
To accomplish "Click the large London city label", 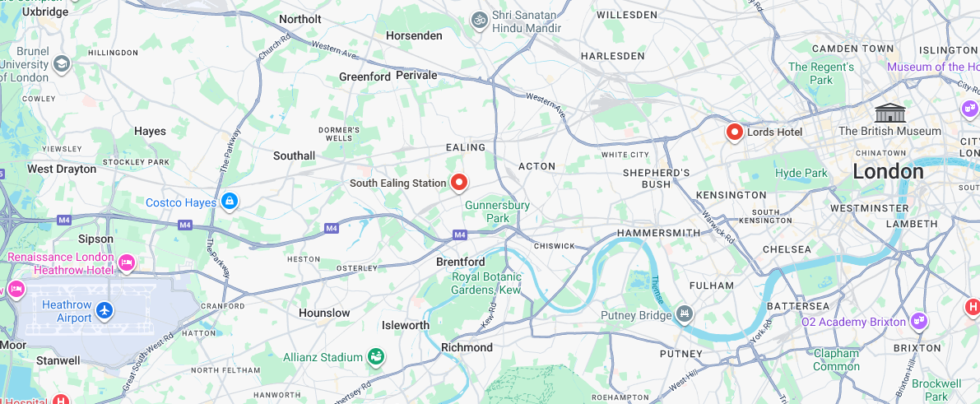I will (888, 171).
